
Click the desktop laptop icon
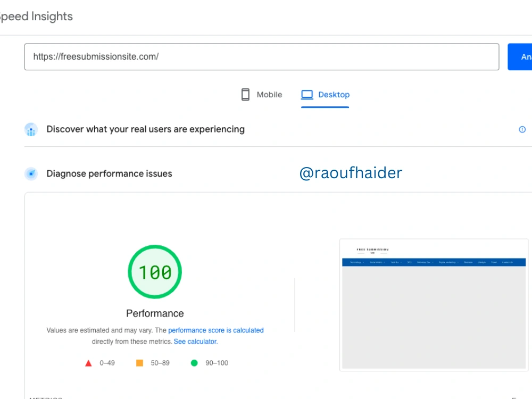[307, 95]
